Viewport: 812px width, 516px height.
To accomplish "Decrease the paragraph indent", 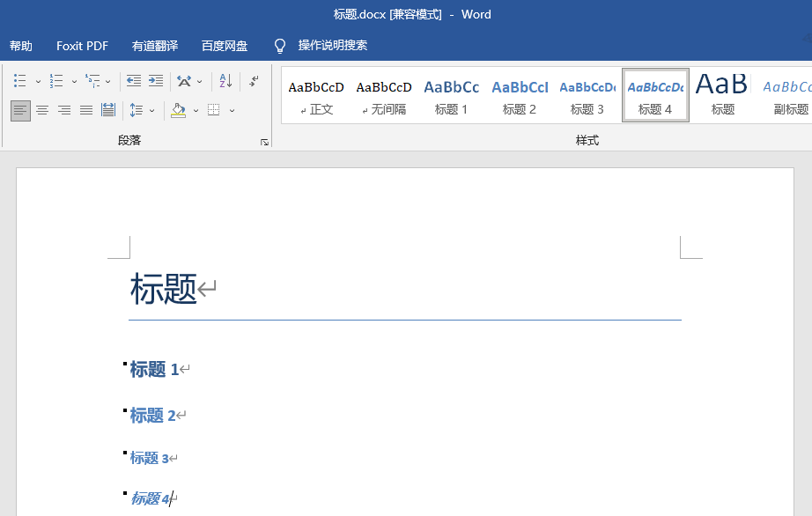I will (132, 80).
